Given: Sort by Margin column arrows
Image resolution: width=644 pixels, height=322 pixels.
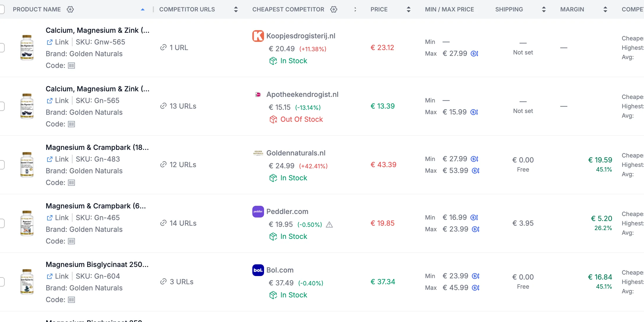Looking at the screenshot, I should pyautogui.click(x=605, y=9).
